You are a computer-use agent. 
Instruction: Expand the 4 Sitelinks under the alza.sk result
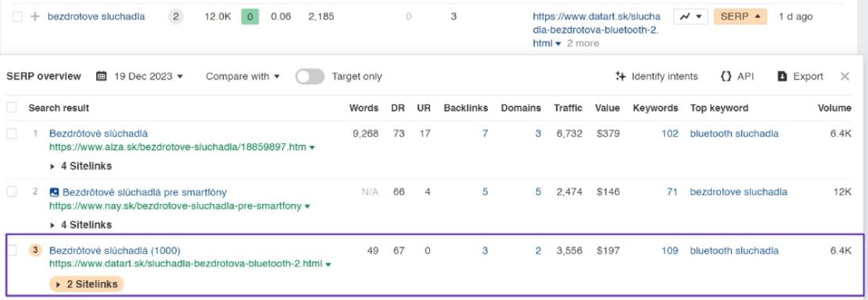(x=81, y=166)
